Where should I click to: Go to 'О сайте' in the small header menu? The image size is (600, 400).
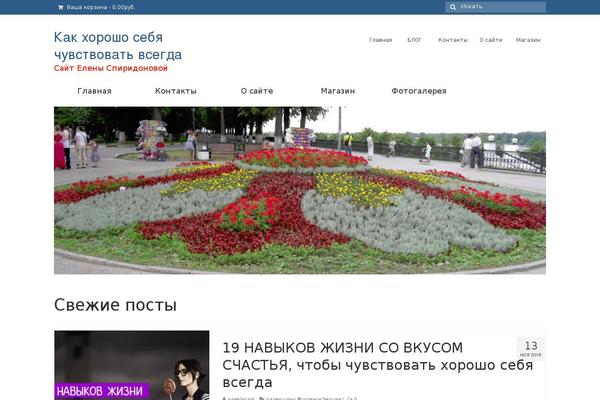(x=491, y=40)
